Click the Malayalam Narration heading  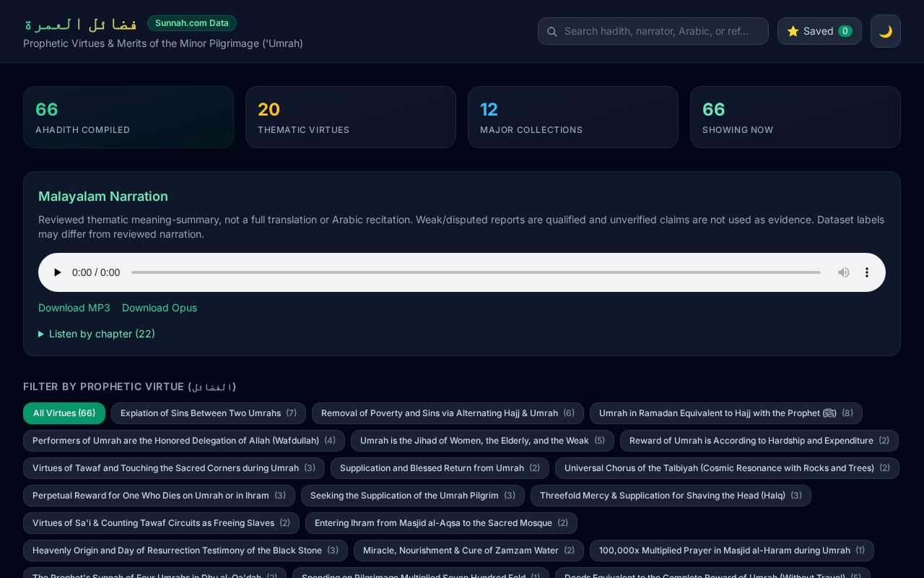pyautogui.click(x=103, y=197)
